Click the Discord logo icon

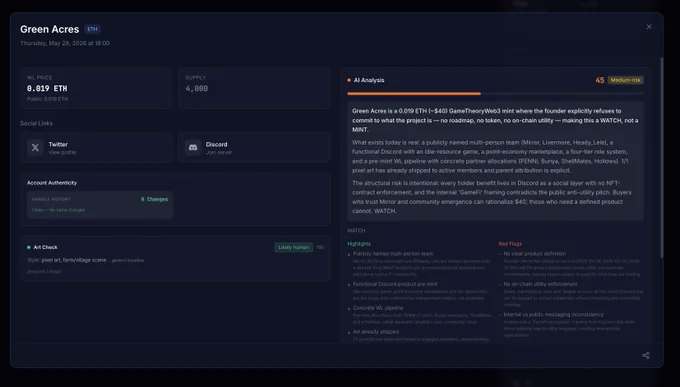(x=193, y=148)
